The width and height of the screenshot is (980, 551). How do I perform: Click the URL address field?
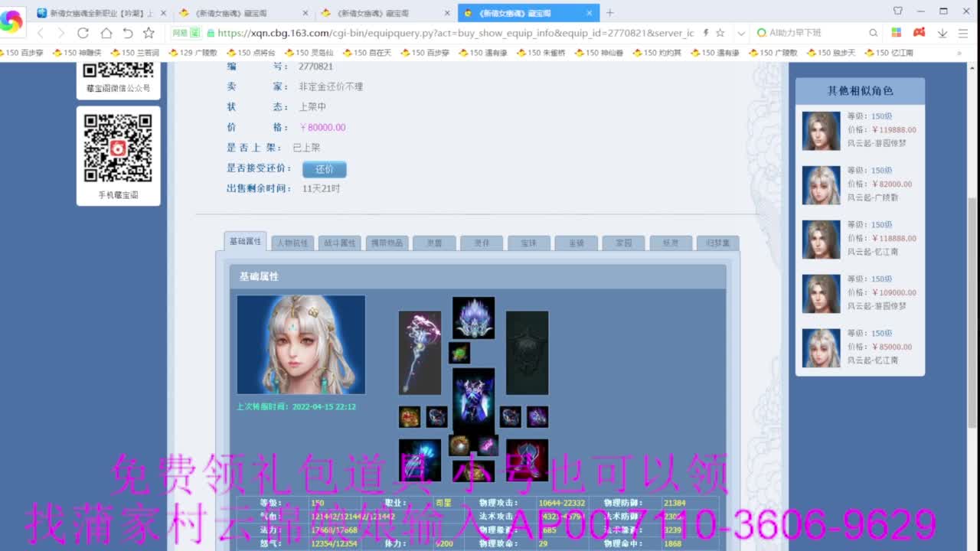tap(456, 33)
